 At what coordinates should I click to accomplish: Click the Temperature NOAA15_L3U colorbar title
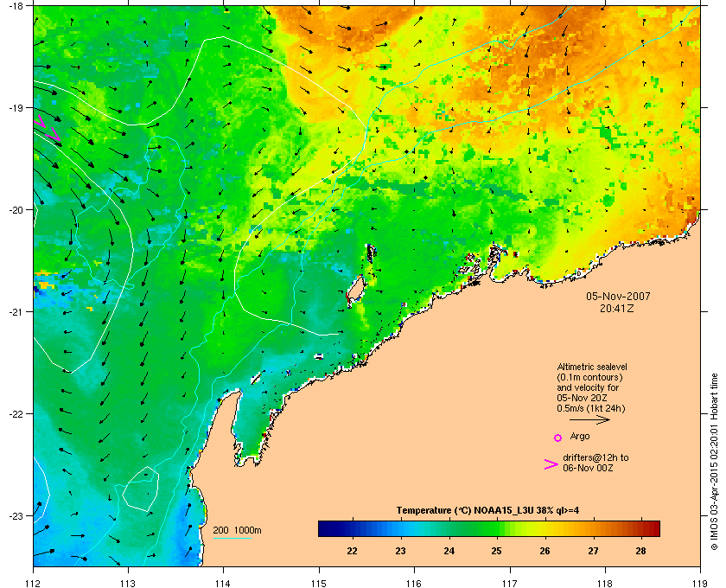pyautogui.click(x=487, y=510)
